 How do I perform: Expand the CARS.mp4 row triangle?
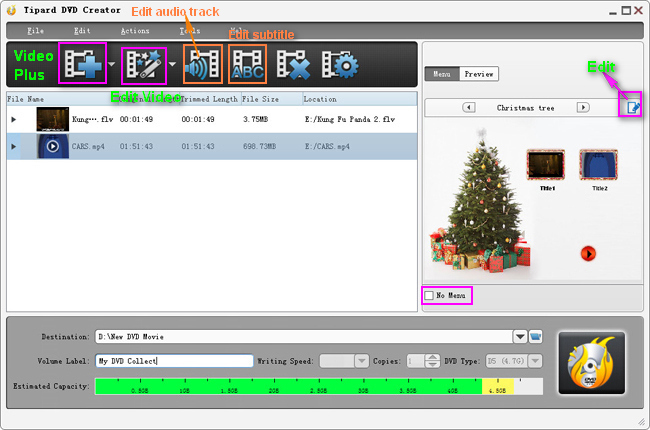[x=13, y=146]
